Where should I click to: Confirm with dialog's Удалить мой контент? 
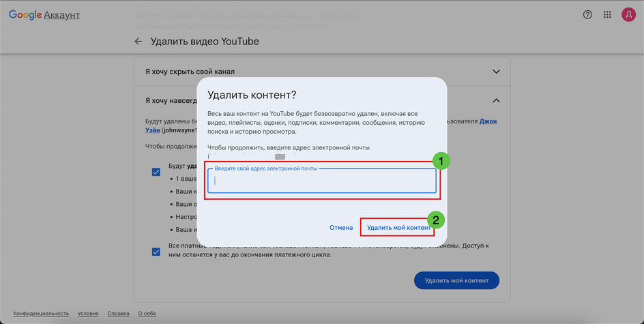point(398,228)
